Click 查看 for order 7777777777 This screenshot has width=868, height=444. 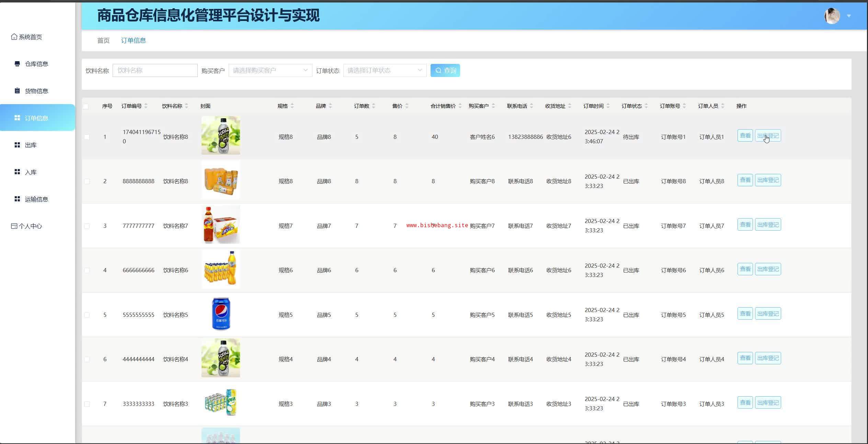tap(745, 225)
